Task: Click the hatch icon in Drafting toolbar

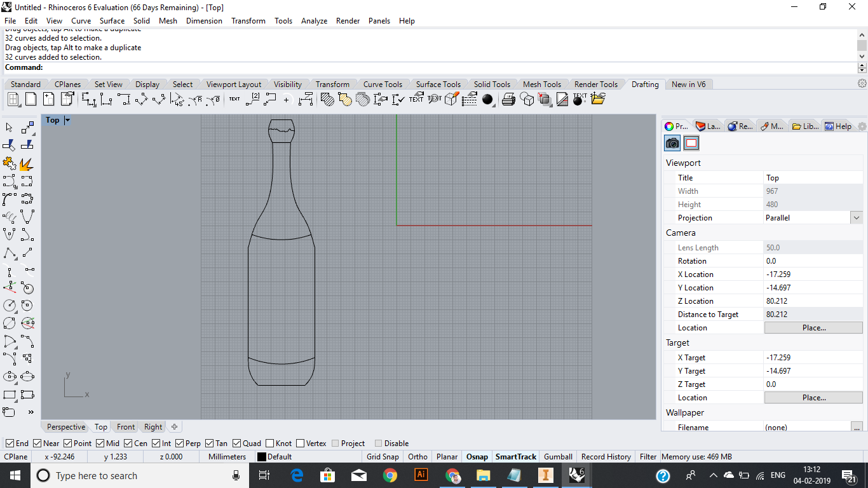Action: (327, 99)
